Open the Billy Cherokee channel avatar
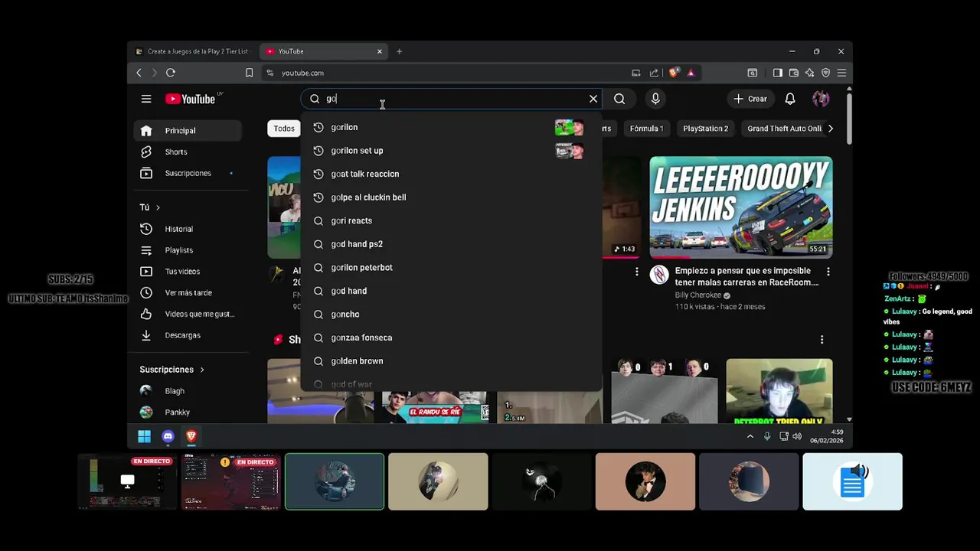Screen dimensions: 980x551 pyautogui.click(x=659, y=275)
